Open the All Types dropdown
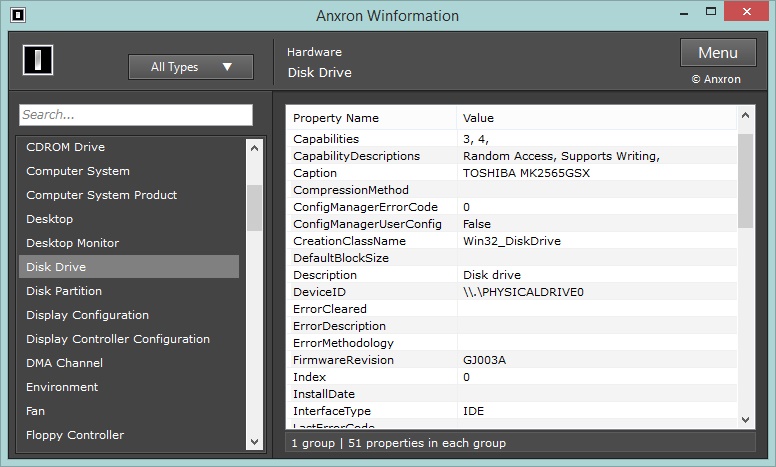The height and width of the screenshot is (467, 776). point(190,67)
